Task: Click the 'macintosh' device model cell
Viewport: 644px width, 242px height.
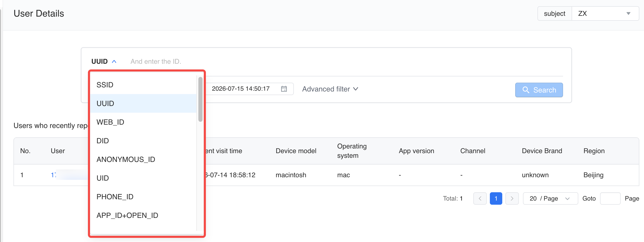Action: pos(291,175)
